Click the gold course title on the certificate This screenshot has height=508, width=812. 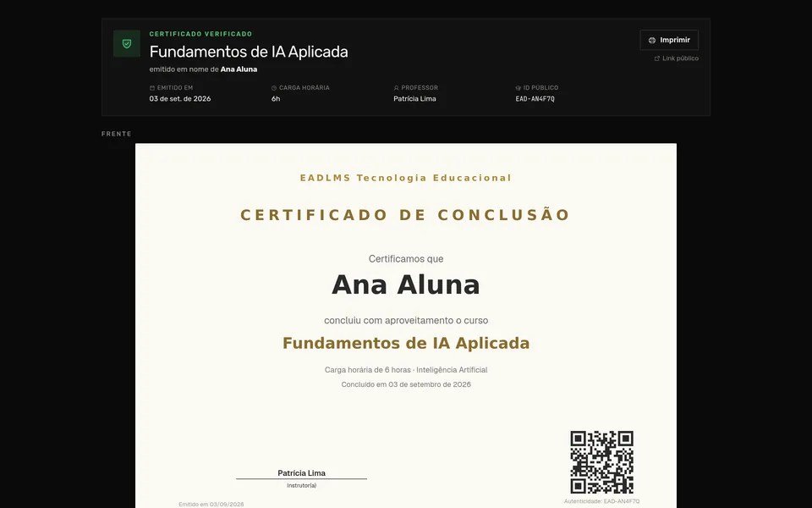[x=406, y=343]
